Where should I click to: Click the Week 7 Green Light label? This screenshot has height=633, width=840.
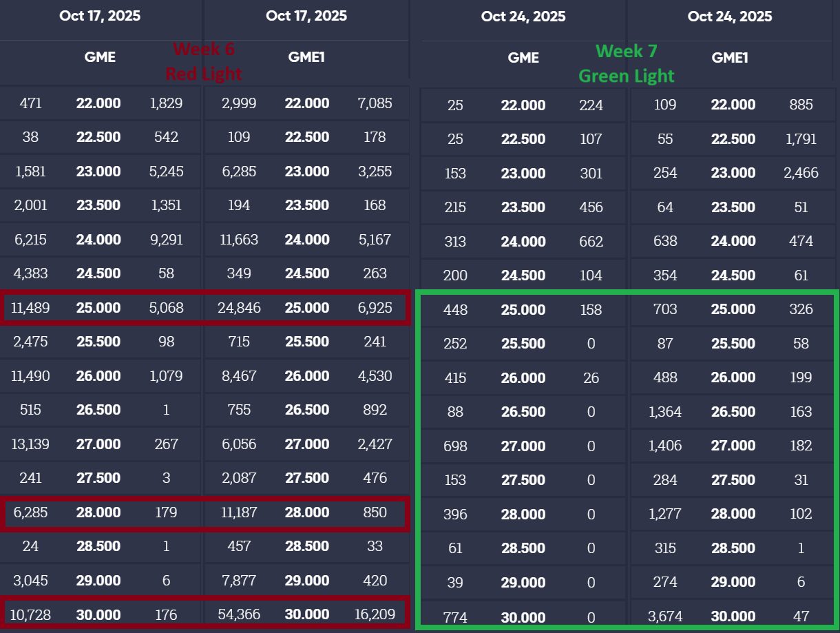[627, 63]
